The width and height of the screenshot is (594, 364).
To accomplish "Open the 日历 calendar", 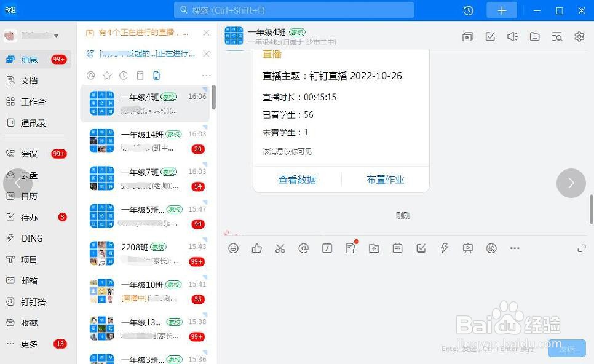I will [x=22, y=196].
